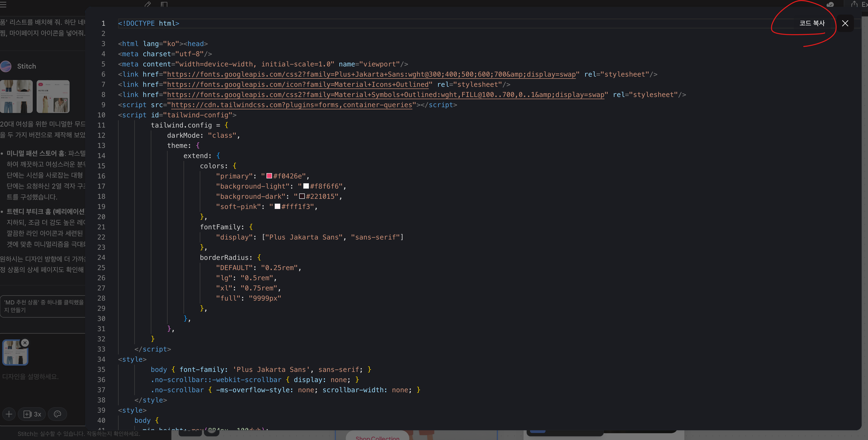Remove the attached image thumbnail
This screenshot has height=440, width=868.
[x=25, y=343]
